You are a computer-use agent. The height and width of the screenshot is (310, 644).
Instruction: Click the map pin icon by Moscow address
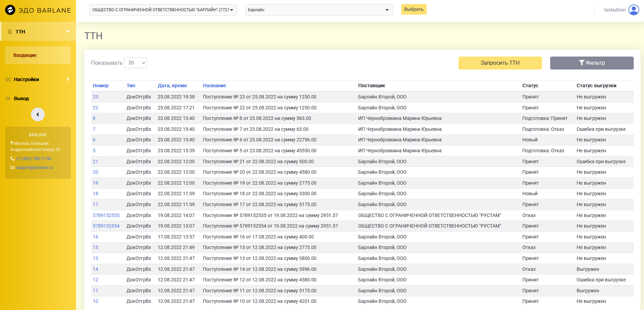12,143
